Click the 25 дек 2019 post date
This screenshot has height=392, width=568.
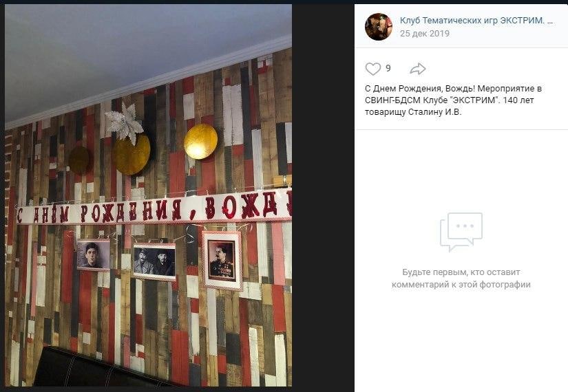pyautogui.click(x=425, y=33)
